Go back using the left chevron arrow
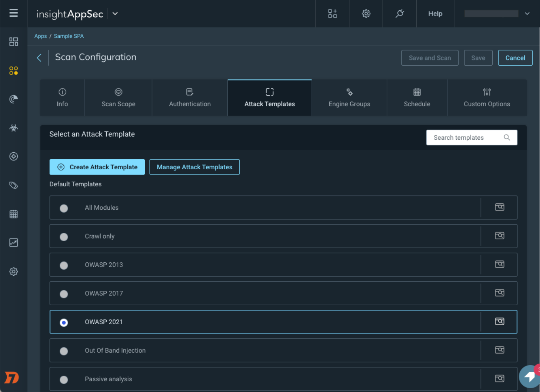The image size is (540, 392). click(x=39, y=58)
